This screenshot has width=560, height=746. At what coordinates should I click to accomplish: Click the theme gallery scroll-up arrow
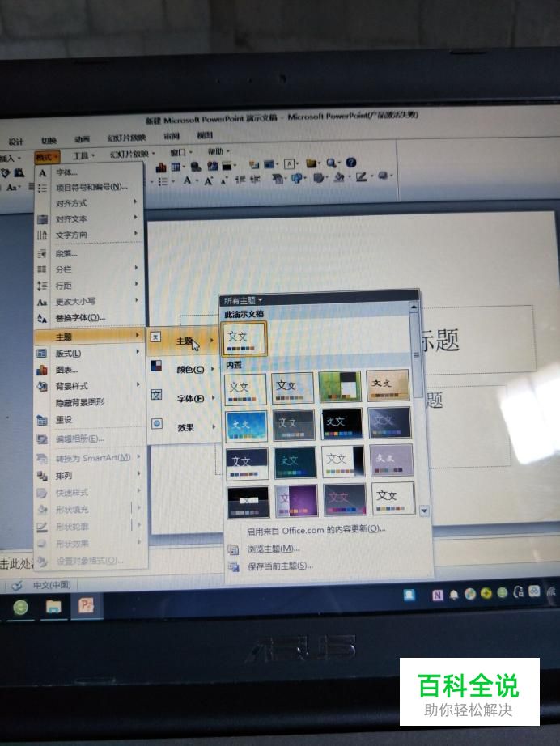coord(414,307)
